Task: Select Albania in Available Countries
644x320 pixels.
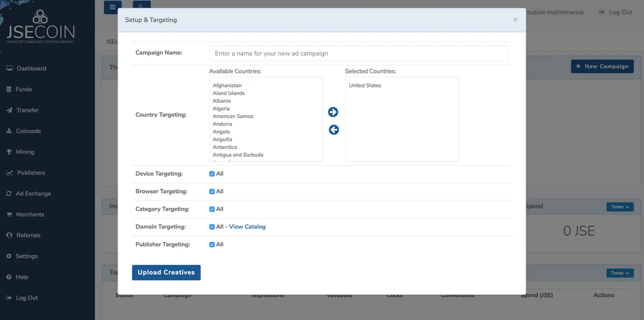Action: pyautogui.click(x=221, y=101)
